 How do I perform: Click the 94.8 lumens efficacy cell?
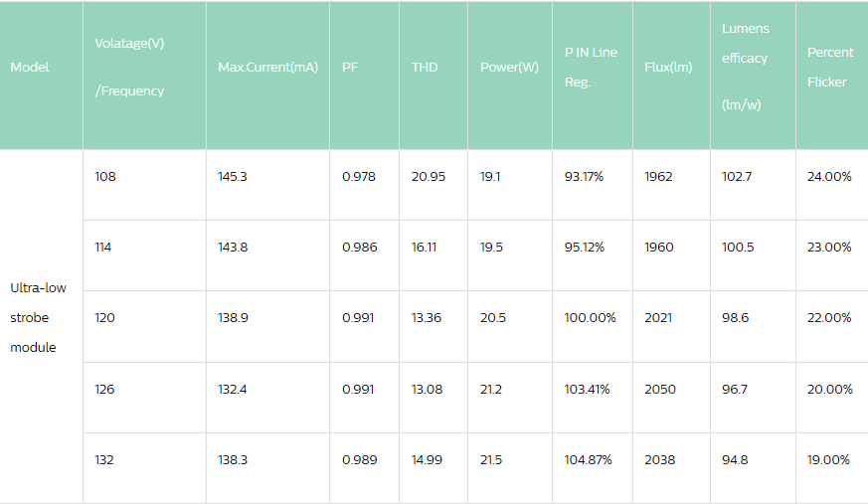coord(736,460)
